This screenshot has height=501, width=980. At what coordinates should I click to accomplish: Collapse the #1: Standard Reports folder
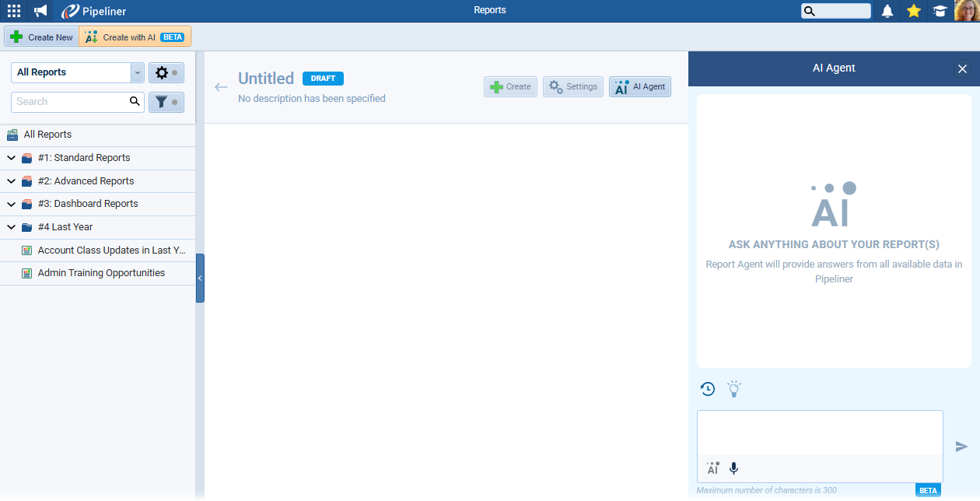(11, 158)
